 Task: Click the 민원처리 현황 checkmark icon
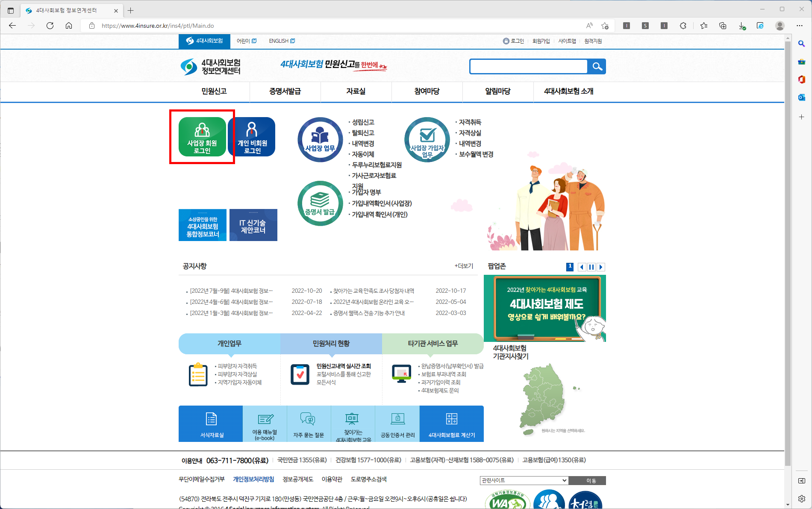(300, 375)
